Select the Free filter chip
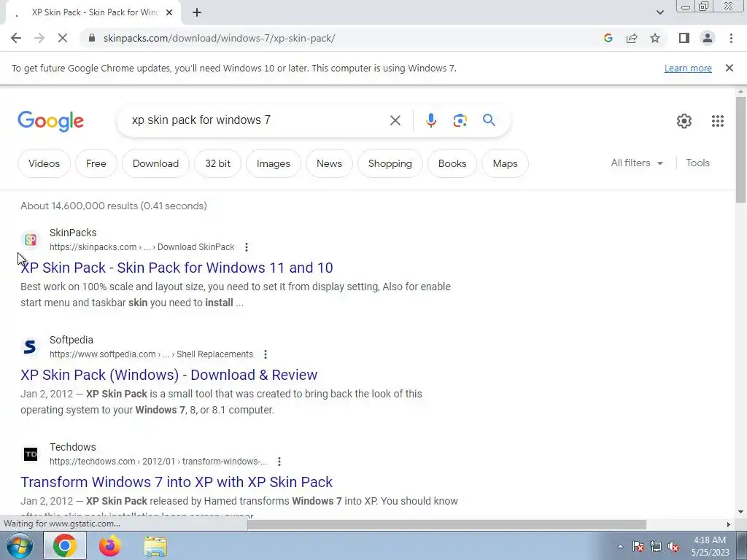 pyautogui.click(x=96, y=163)
